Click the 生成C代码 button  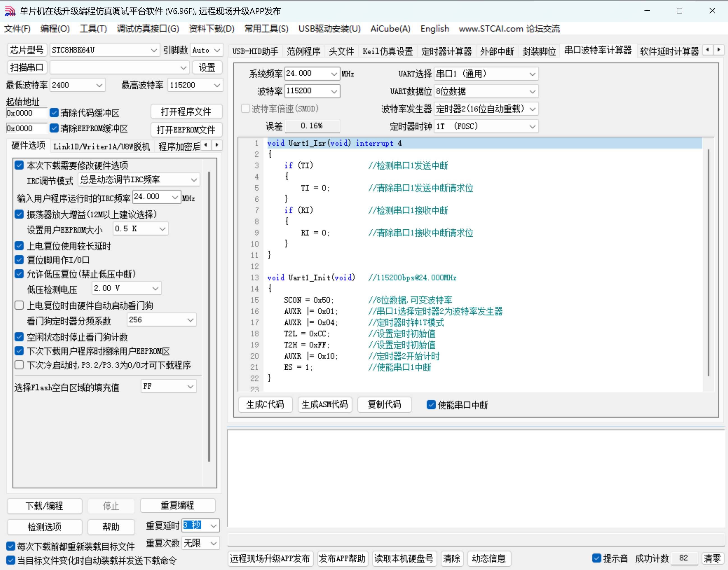(265, 404)
